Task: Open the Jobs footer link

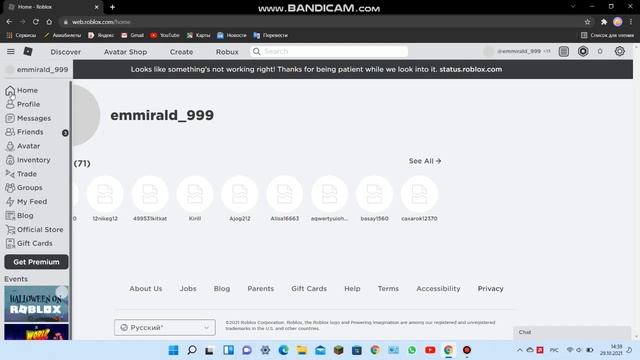Action: coord(188,289)
